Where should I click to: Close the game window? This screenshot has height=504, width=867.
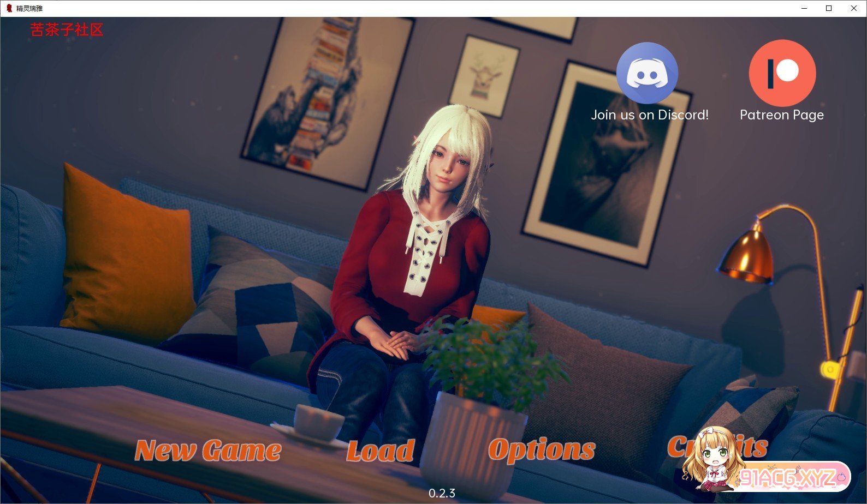pyautogui.click(x=854, y=8)
